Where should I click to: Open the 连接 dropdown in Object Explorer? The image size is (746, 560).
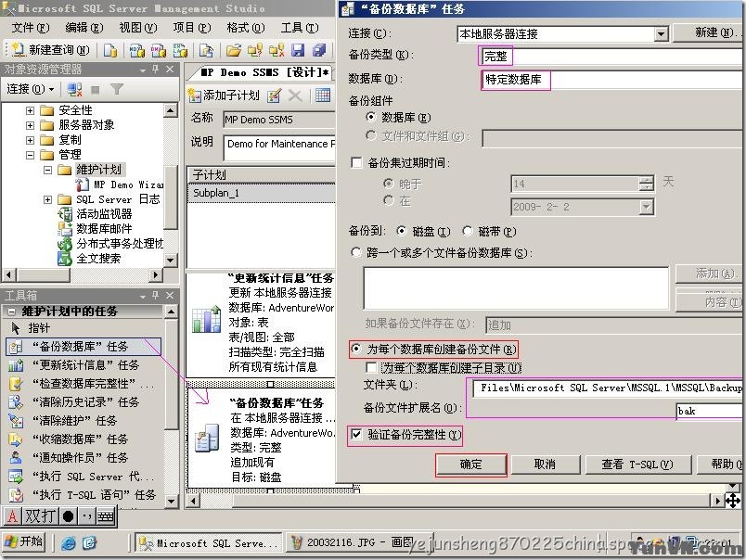31,89
